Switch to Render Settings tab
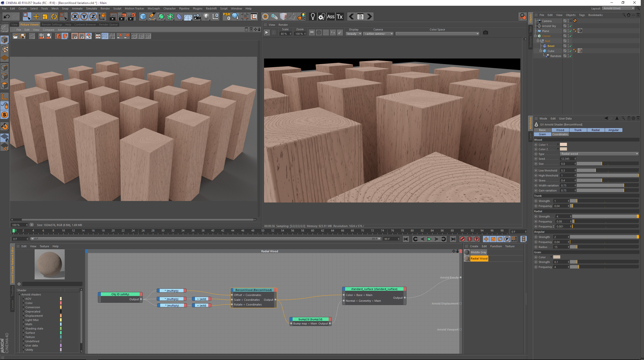 coord(52,24)
